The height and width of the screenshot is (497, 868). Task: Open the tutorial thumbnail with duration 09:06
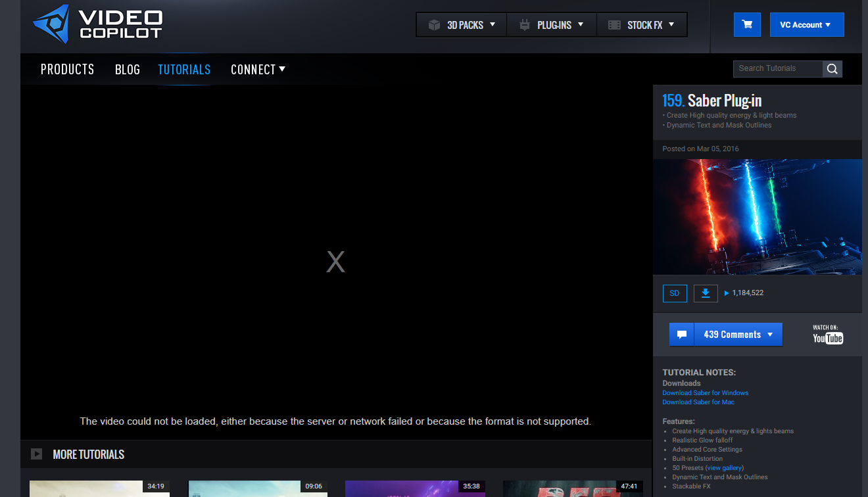point(258,488)
